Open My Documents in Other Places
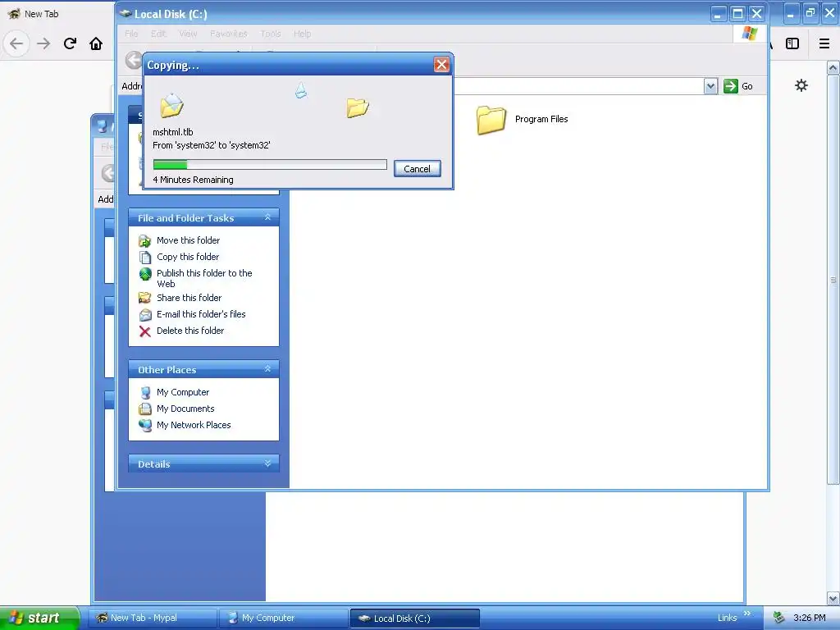840x630 pixels. tap(185, 409)
